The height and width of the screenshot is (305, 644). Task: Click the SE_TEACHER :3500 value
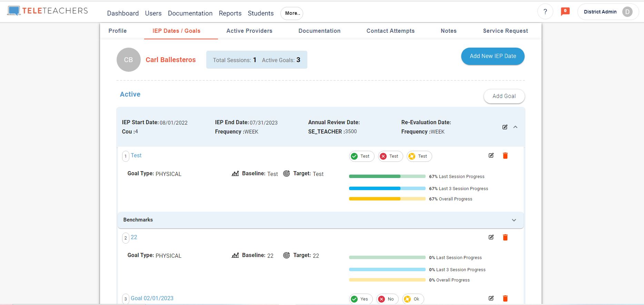pyautogui.click(x=333, y=131)
